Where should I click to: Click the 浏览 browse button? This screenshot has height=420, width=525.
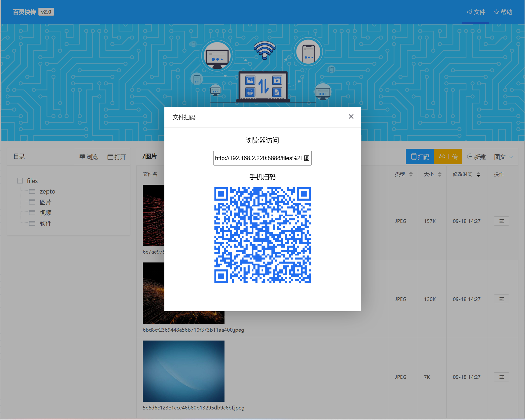click(88, 157)
